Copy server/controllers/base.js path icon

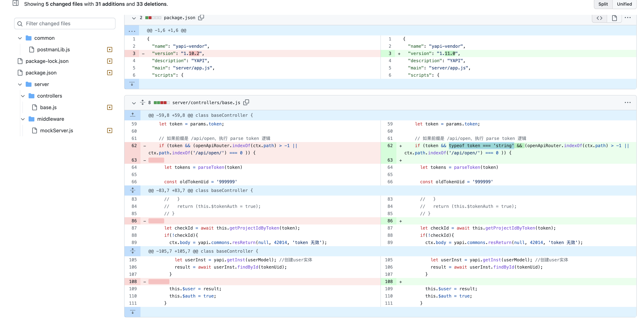point(246,102)
